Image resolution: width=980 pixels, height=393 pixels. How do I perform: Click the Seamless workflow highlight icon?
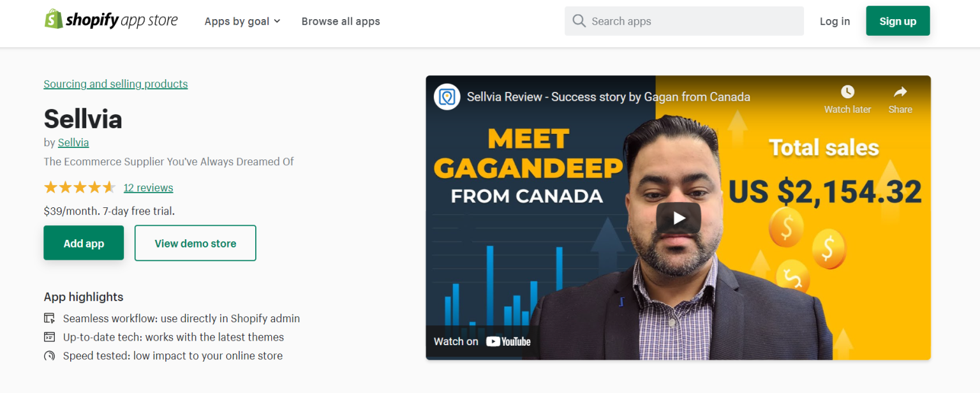50,318
